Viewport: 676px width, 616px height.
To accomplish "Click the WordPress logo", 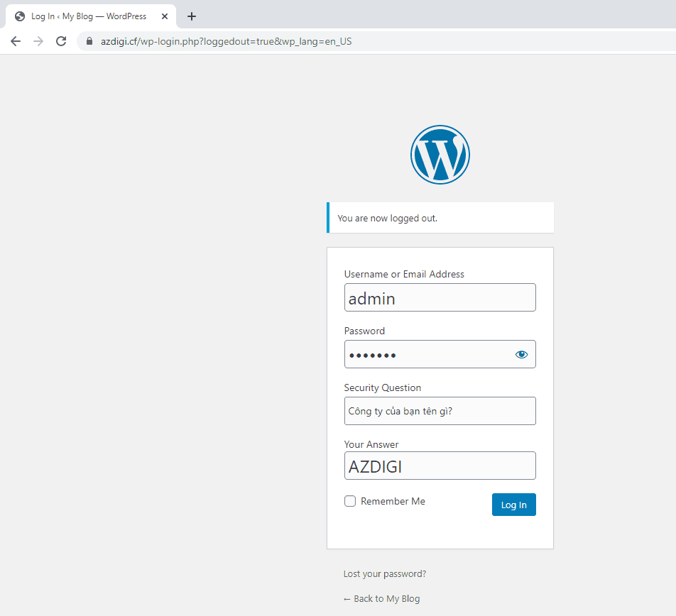I will coord(440,154).
